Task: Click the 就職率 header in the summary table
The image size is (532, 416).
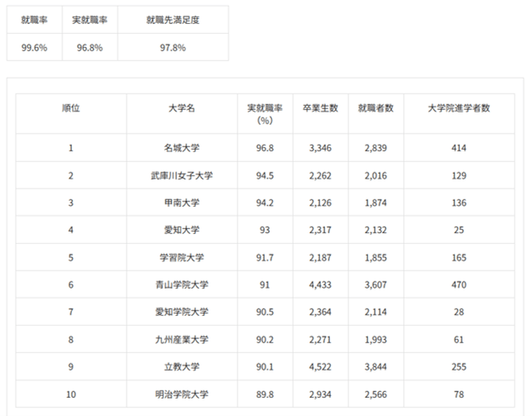Action: (x=34, y=20)
